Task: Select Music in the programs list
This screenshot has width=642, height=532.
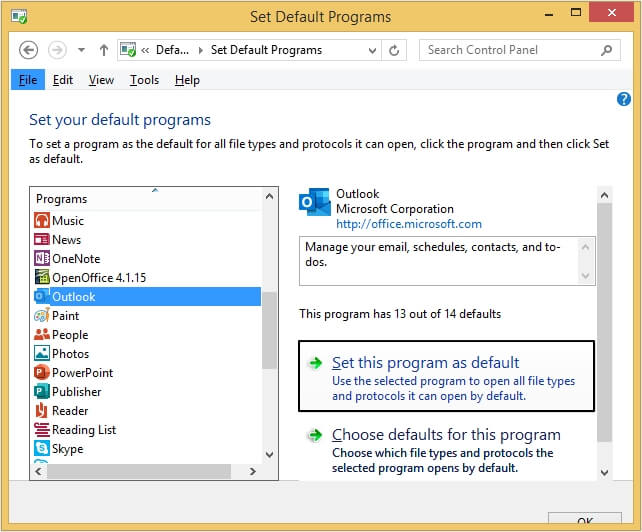Action: (147, 221)
